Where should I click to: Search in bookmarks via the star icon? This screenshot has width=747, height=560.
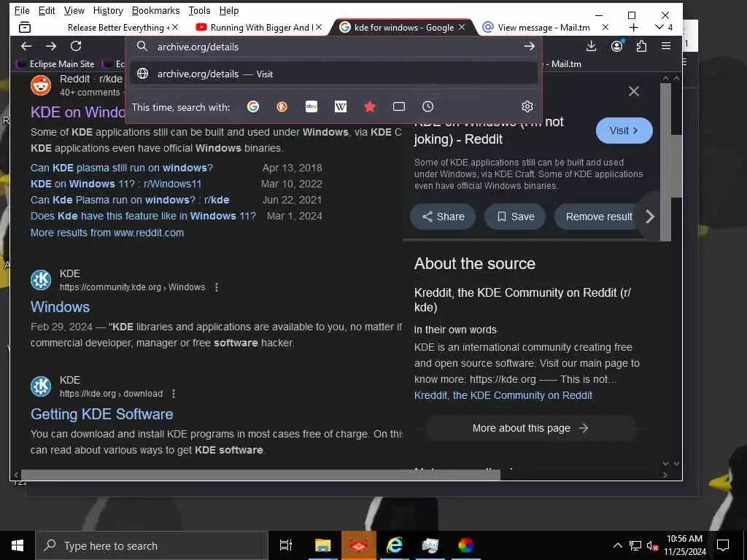click(370, 106)
